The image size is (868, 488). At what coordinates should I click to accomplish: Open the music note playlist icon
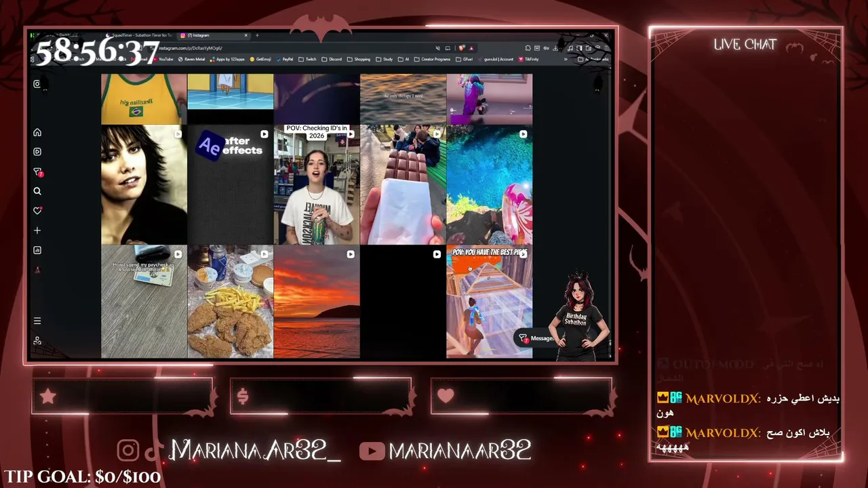tap(570, 48)
